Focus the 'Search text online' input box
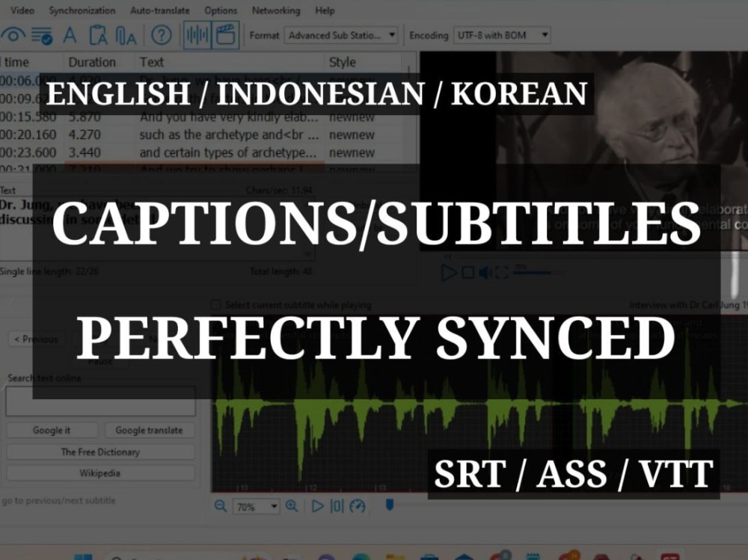This screenshot has width=748, height=560. click(101, 401)
